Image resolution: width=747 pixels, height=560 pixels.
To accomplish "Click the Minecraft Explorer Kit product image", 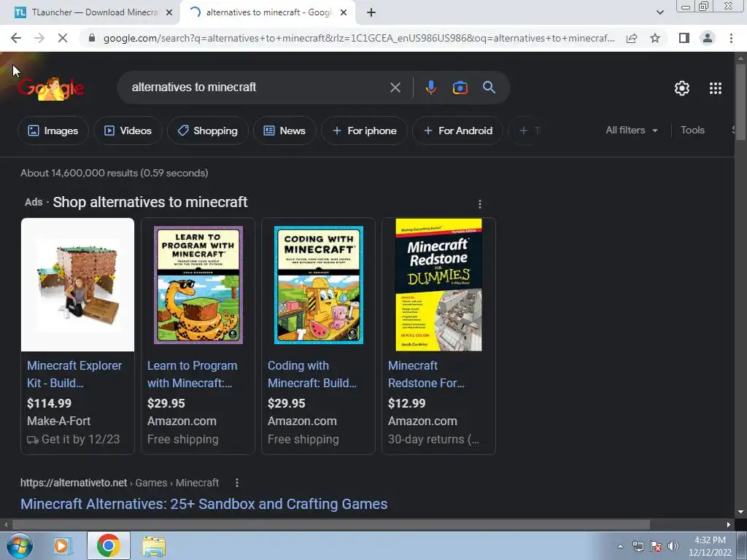I will click(77, 285).
